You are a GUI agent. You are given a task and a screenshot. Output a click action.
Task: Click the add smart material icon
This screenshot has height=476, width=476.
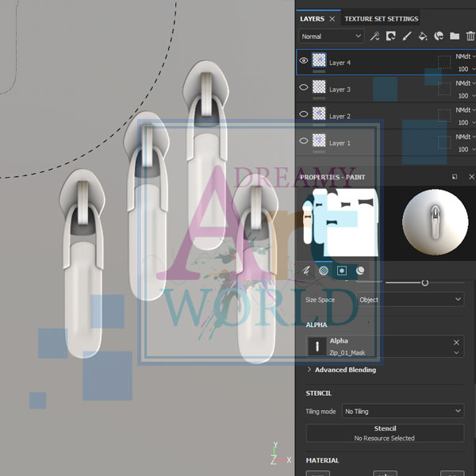439,36
